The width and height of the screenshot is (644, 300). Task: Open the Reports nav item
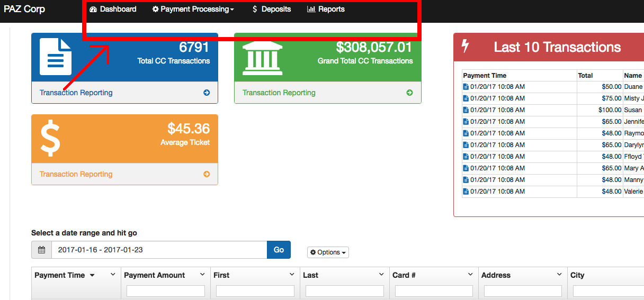tap(326, 9)
